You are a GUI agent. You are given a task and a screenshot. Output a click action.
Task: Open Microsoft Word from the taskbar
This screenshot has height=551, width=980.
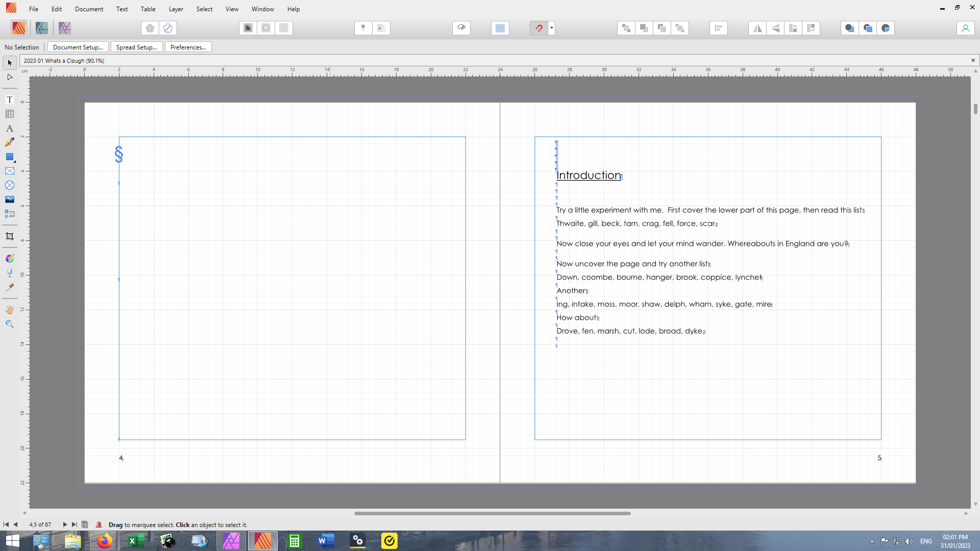click(x=326, y=540)
